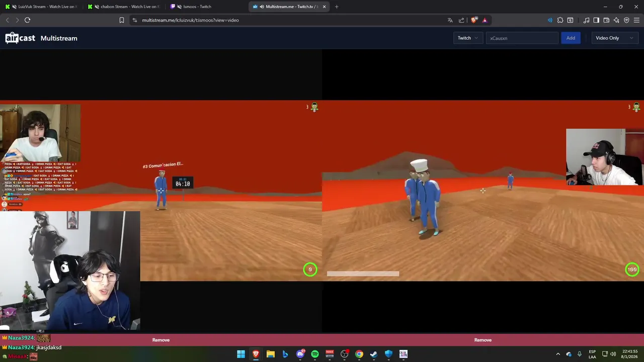Focus the xCausxn channel name field
Viewport: 644px width, 362px height.
point(522,38)
